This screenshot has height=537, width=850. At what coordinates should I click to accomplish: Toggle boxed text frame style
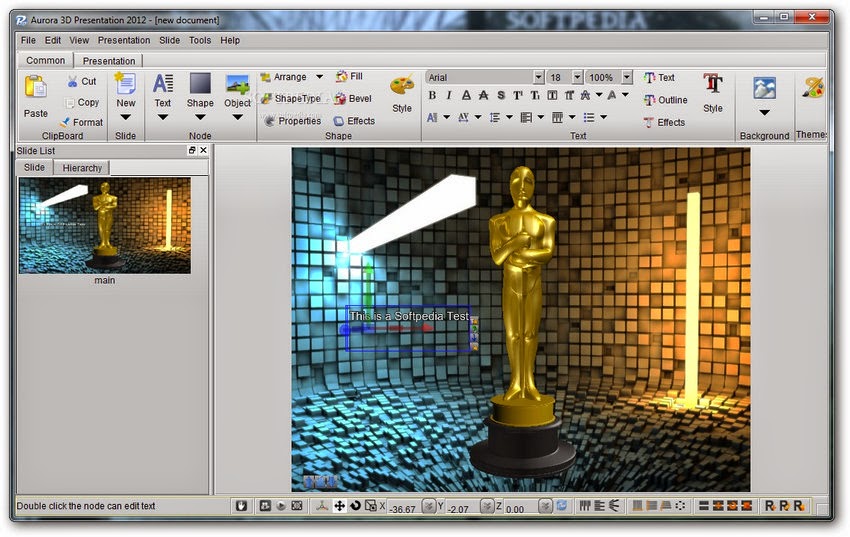pyautogui.click(x=552, y=95)
